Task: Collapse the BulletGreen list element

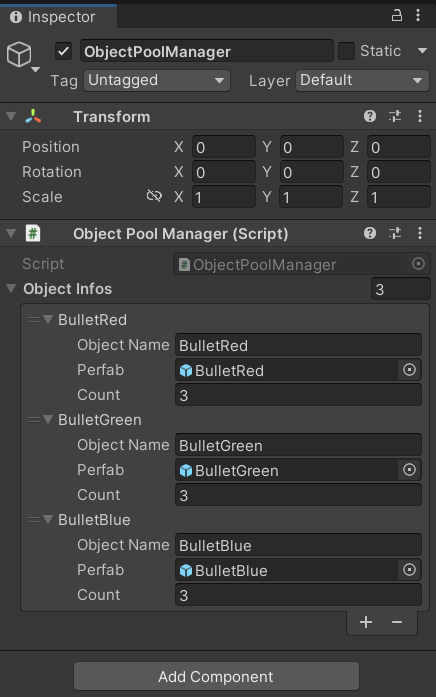Action: pyautogui.click(x=48, y=419)
